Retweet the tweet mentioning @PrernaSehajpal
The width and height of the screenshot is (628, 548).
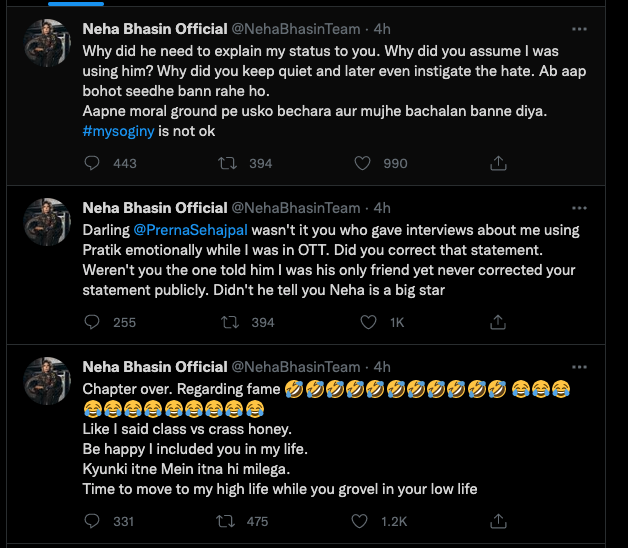230,322
